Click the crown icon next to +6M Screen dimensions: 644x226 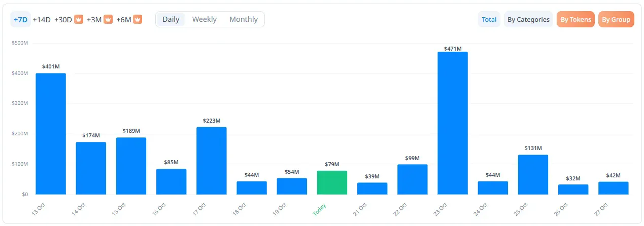click(138, 19)
